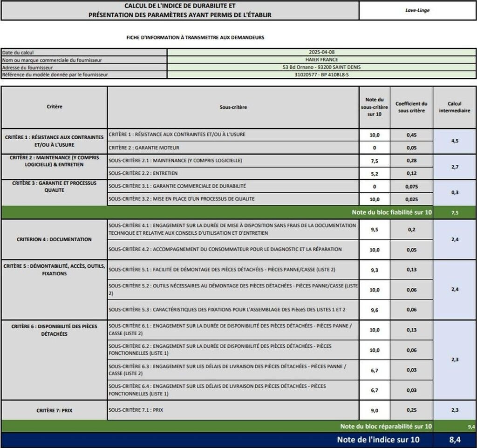Select the ENTRETIEN score 5,2 cell
The image size is (477, 448).
pos(375,173)
